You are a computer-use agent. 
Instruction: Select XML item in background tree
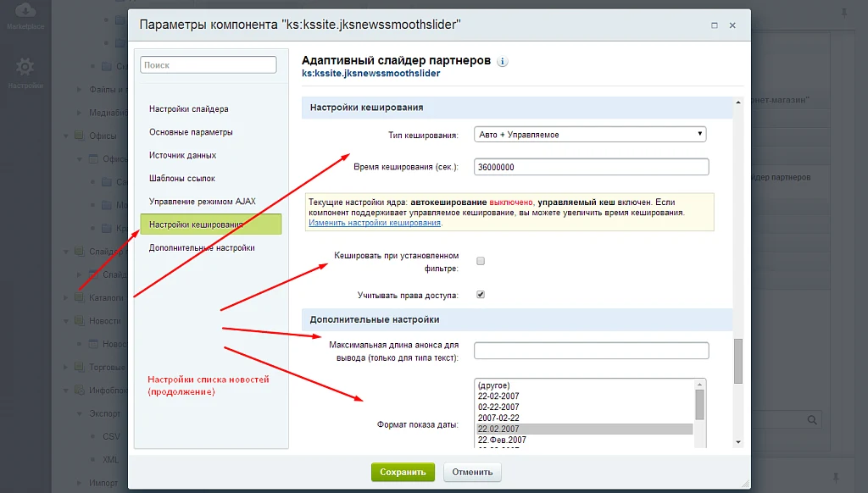pos(111,460)
